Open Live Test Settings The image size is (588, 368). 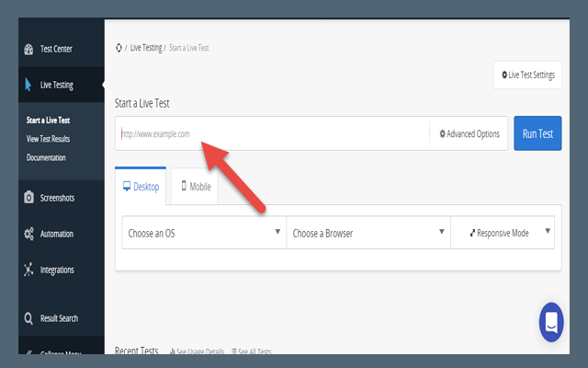pyautogui.click(x=527, y=75)
